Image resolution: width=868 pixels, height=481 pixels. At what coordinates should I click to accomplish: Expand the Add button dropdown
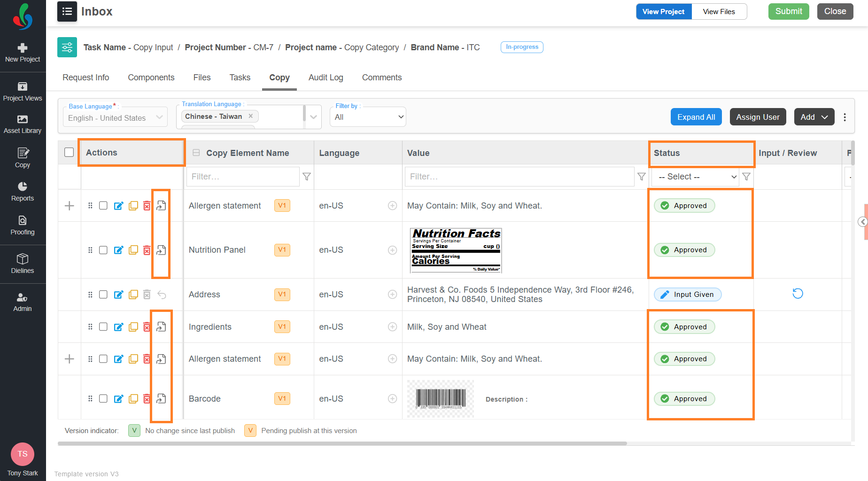(814, 117)
